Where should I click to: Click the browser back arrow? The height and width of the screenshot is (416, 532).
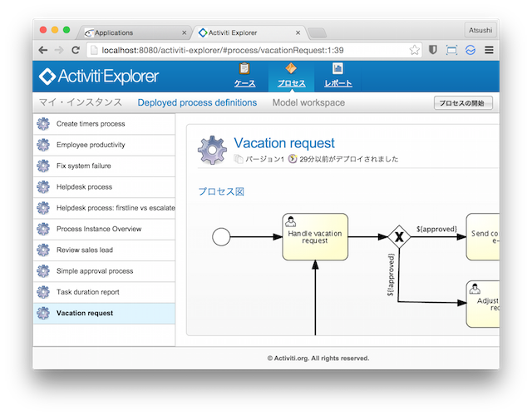pyautogui.click(x=43, y=50)
